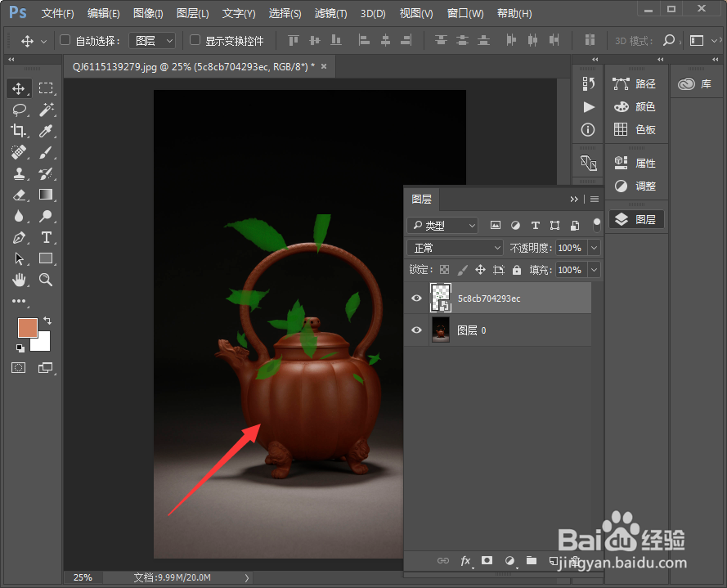Open the 调整 adjustments panel
Screen dimensions: 727x588
tap(635, 186)
